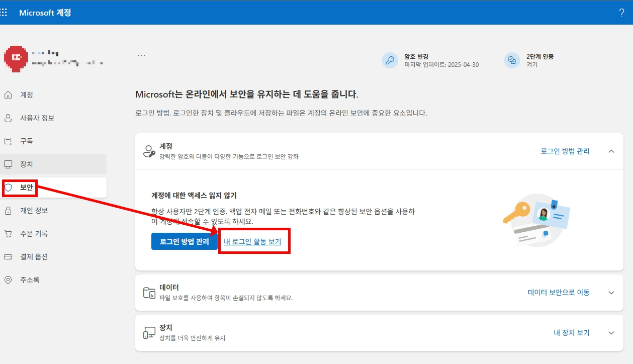The width and height of the screenshot is (633, 364).
Task: Click the home icon beside 계정
Action: click(8, 95)
